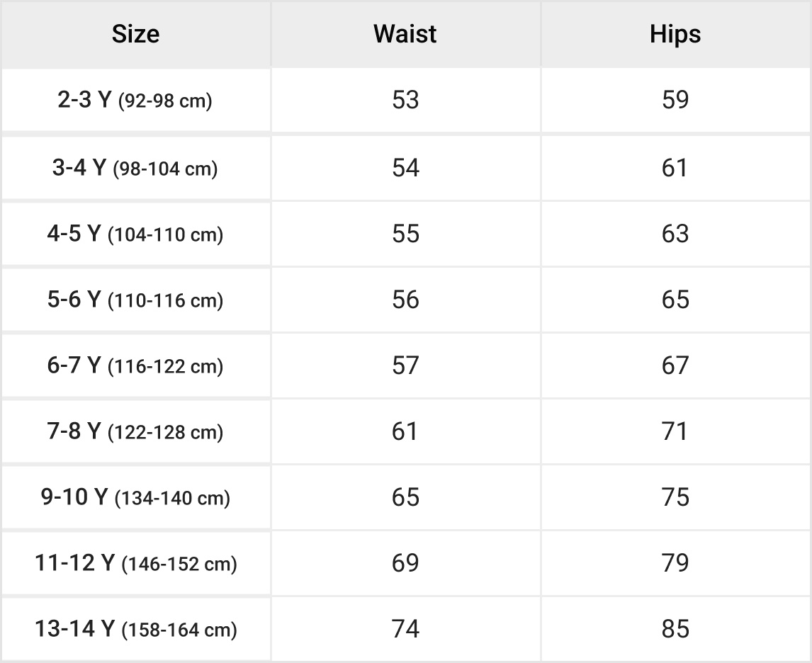
Task: Click hips value 71 for 7-8 Y
Action: (675, 431)
